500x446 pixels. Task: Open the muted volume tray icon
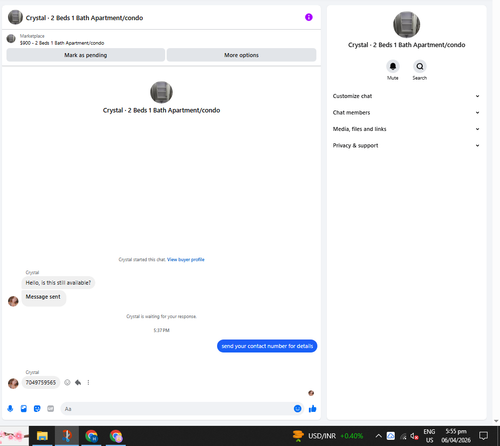414,436
